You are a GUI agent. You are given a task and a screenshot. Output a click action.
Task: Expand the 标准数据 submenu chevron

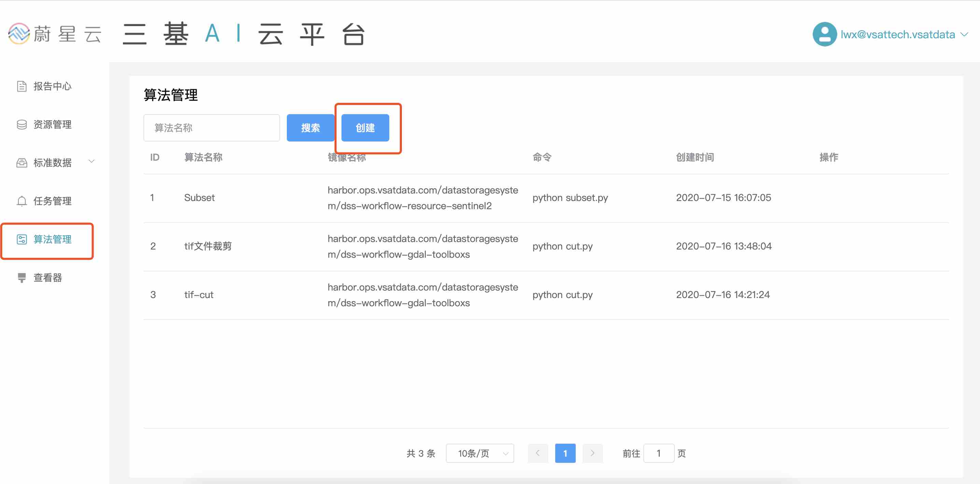pos(91,161)
